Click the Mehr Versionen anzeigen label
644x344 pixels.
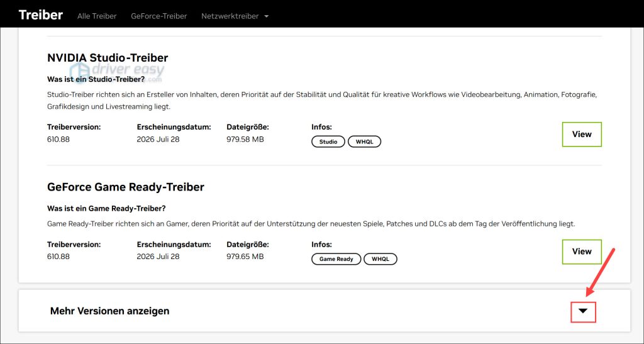click(x=109, y=311)
